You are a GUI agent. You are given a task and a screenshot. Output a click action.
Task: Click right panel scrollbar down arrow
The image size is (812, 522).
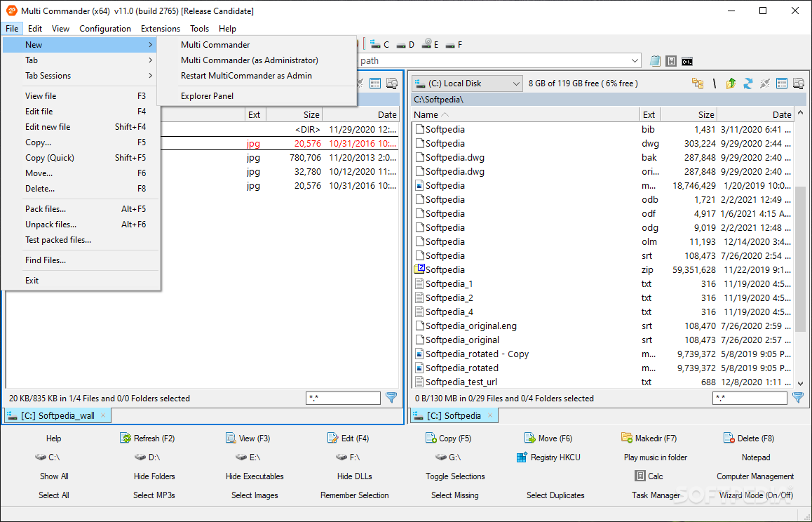pyautogui.click(x=801, y=384)
